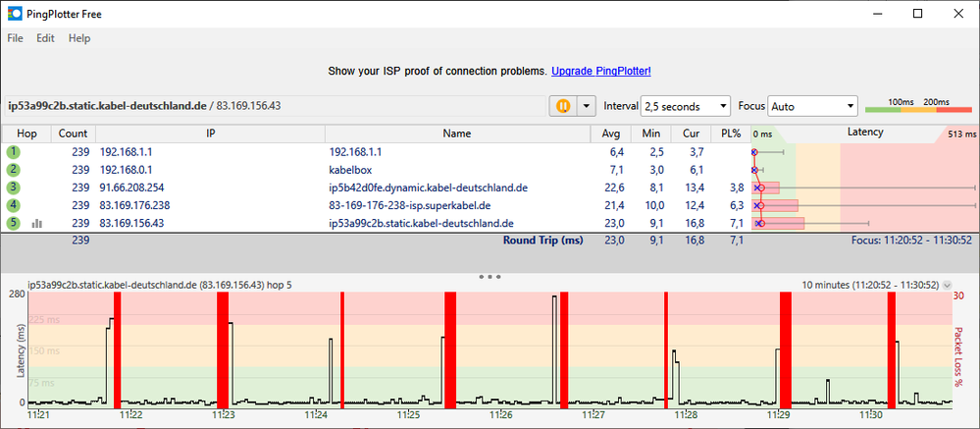Click the 11:25 timeline axis marker

click(409, 415)
